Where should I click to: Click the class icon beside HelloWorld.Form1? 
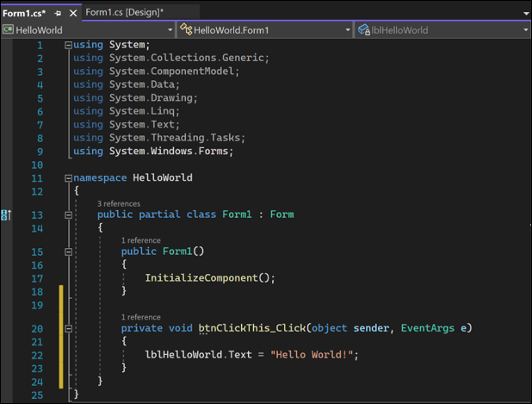186,29
